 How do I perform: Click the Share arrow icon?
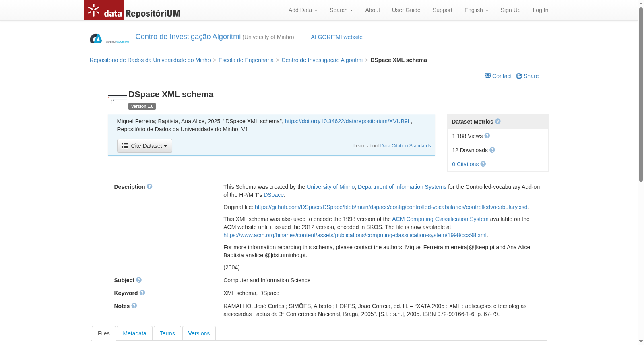519,76
